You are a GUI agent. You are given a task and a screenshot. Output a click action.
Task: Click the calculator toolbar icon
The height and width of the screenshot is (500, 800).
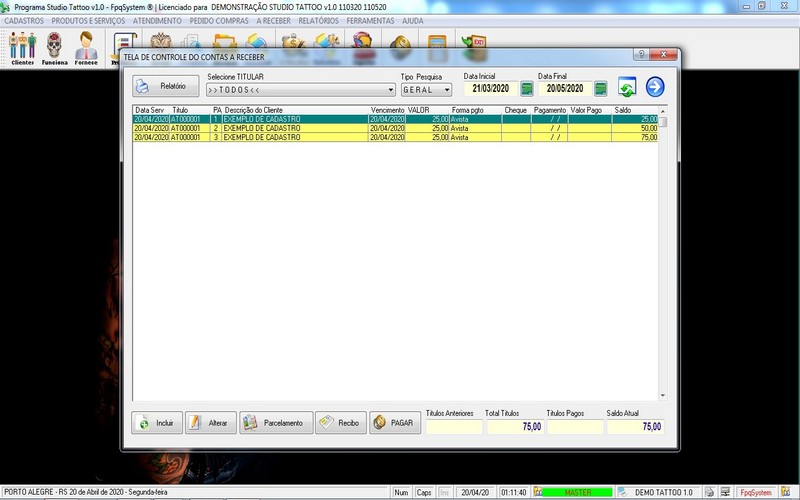click(x=437, y=43)
